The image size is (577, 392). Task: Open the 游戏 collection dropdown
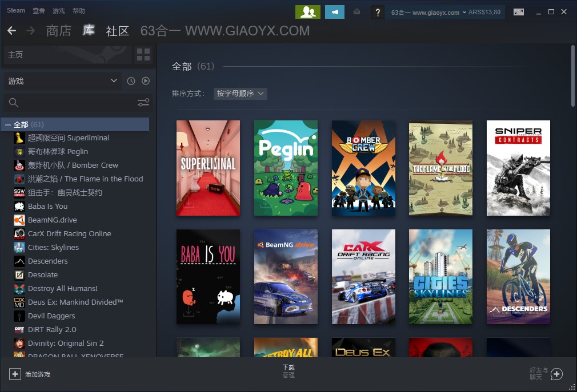pos(63,80)
